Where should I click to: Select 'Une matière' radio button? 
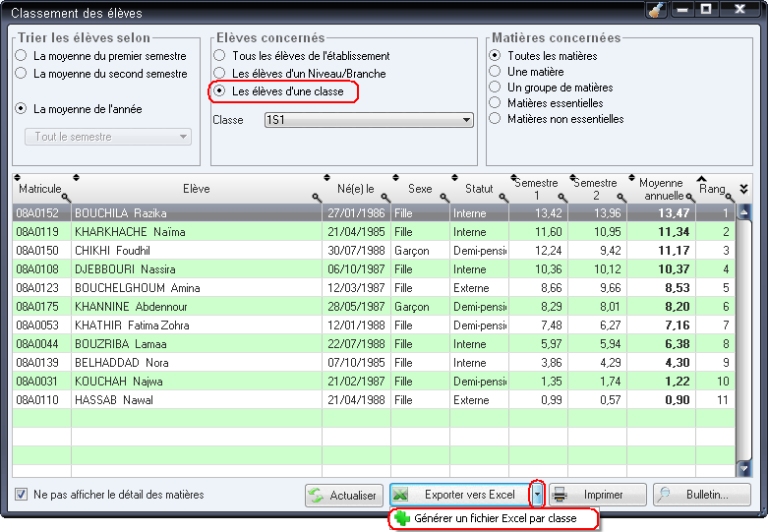click(x=495, y=72)
